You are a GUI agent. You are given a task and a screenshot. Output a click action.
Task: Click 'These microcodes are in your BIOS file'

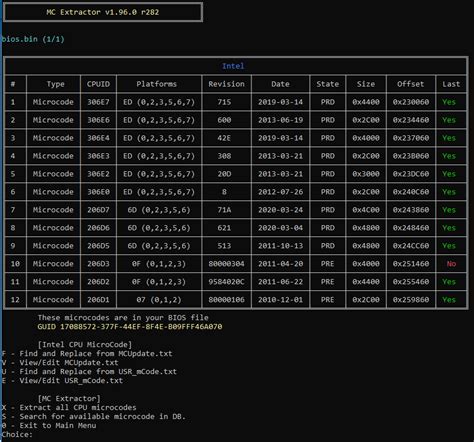[x=123, y=318]
